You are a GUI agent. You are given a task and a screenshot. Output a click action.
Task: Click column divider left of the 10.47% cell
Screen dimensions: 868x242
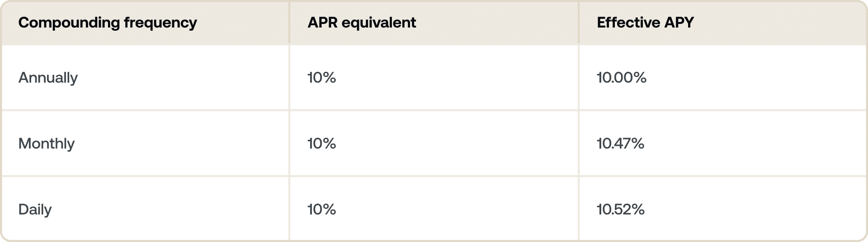tap(579, 144)
